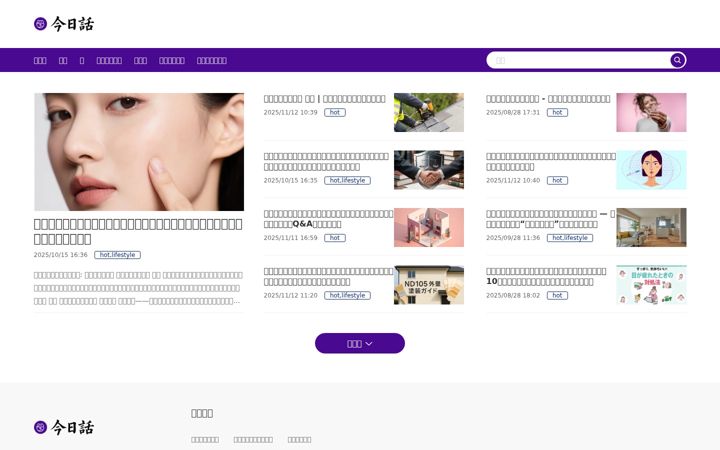720x450 pixels.
Task: Open the featured photo of woman touching cheek
Action: [139, 152]
